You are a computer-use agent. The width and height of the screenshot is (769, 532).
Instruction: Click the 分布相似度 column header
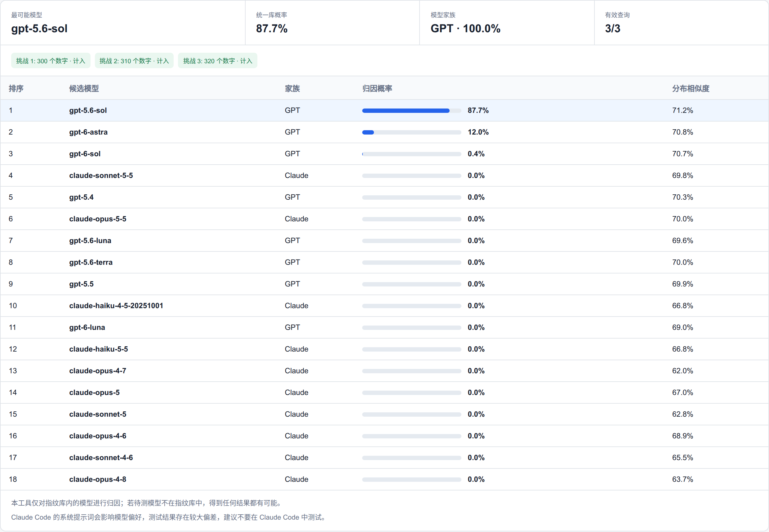point(691,88)
